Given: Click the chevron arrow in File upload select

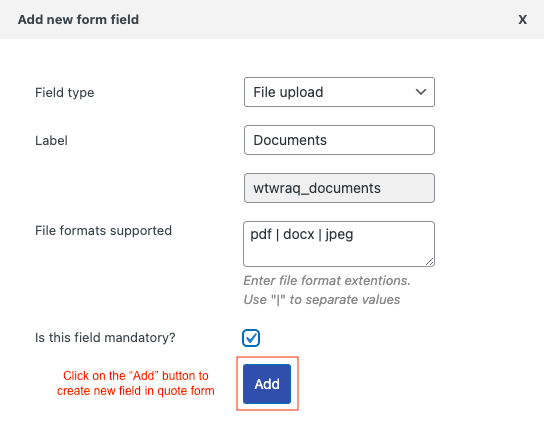Looking at the screenshot, I should pyautogui.click(x=420, y=92).
